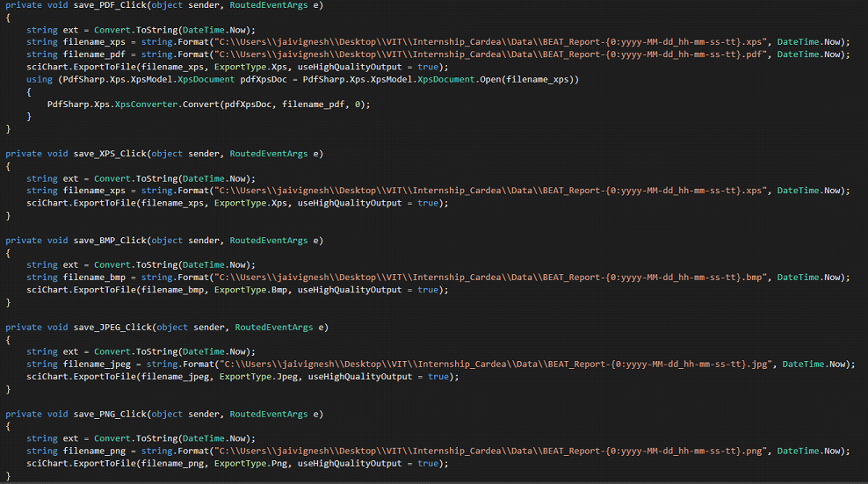Viewport: 868px width, 484px height.
Task: Click the filename_pdf variable declaration
Action: pyautogui.click(x=94, y=54)
